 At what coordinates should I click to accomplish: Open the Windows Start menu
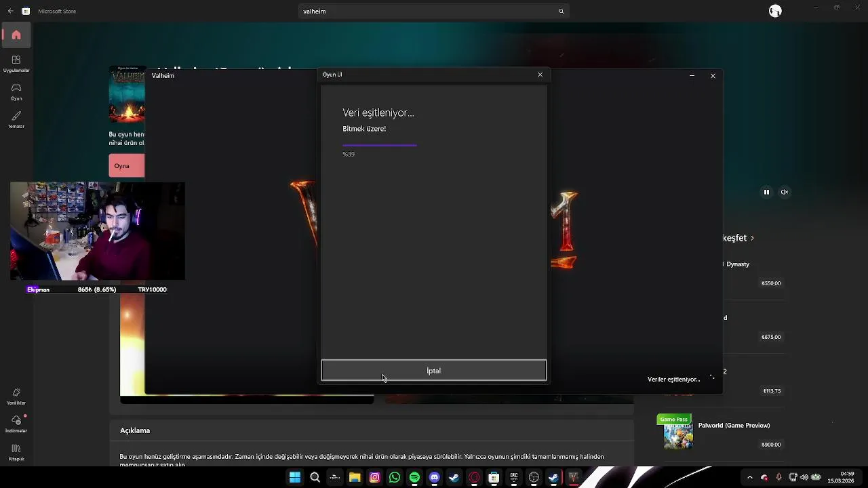pyautogui.click(x=295, y=478)
